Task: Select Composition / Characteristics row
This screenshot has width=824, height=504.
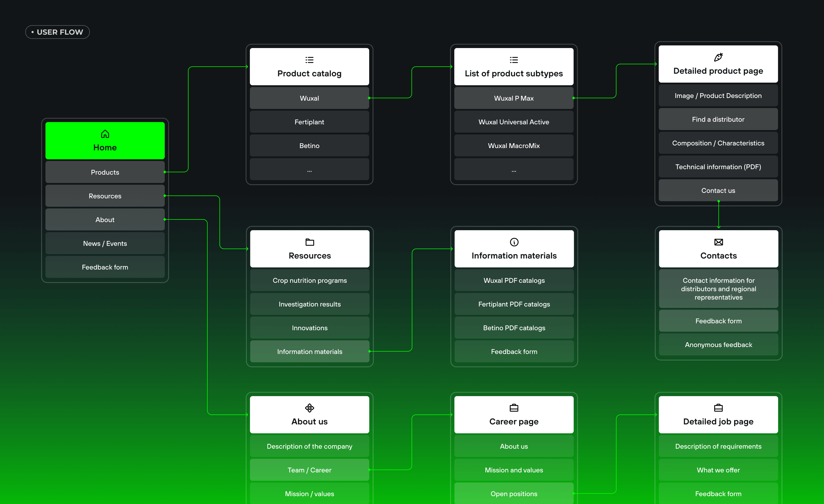Action: [x=718, y=143]
